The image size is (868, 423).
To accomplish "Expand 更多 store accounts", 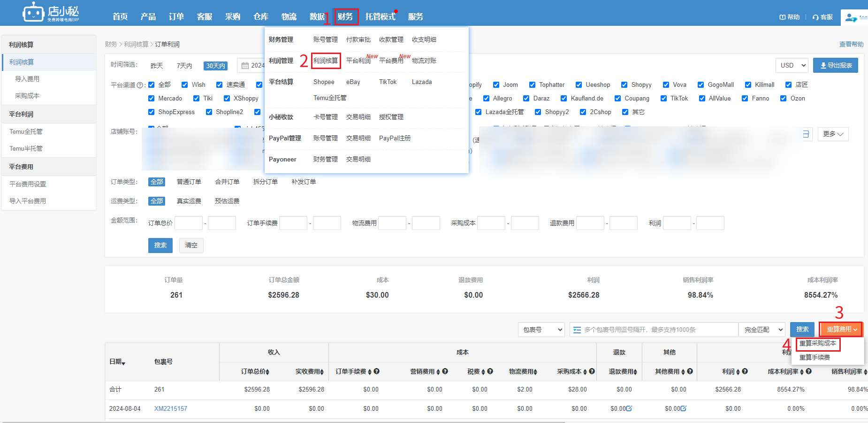I will tap(833, 134).
